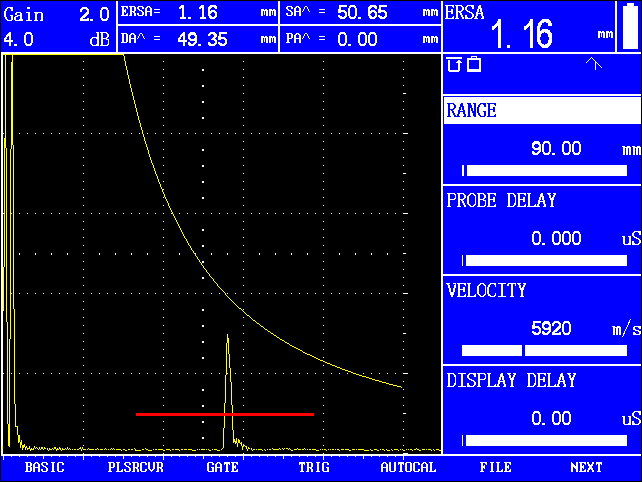
Task: Click the upward arrow status icon
Action: [593, 64]
